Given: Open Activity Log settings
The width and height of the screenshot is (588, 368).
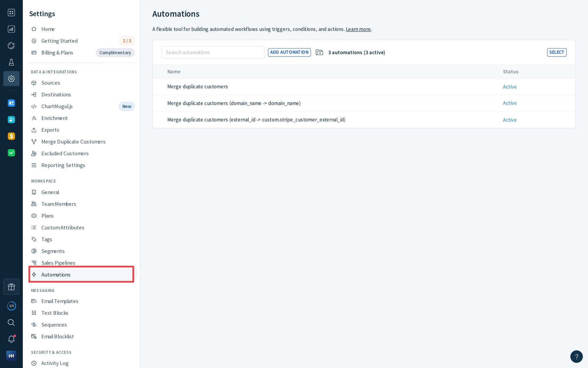Looking at the screenshot, I should pos(83,363).
